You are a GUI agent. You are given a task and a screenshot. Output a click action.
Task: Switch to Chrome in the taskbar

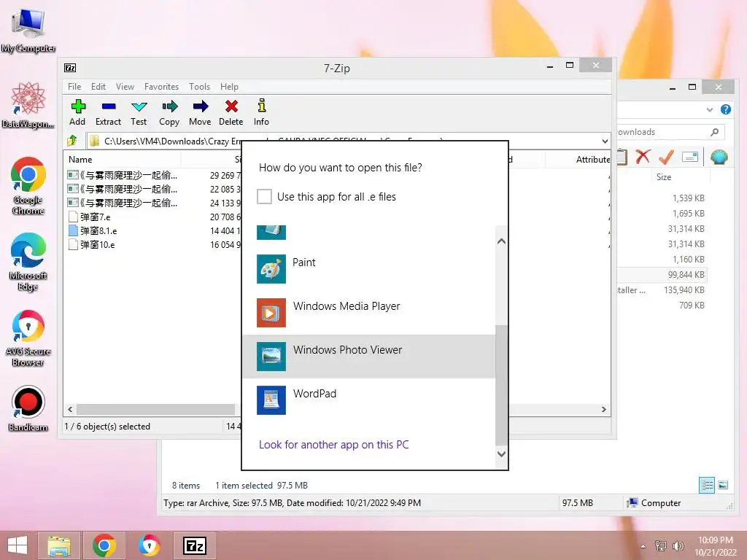click(104, 545)
